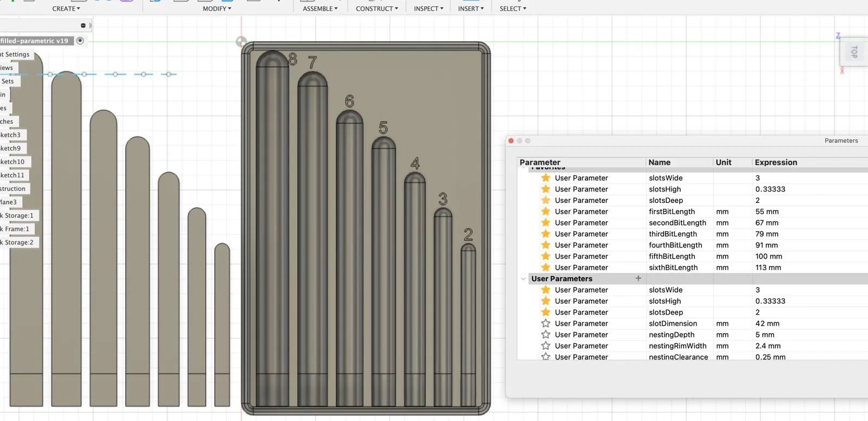Select Sketch10 in the browser tree
868x421 pixels.
12,162
